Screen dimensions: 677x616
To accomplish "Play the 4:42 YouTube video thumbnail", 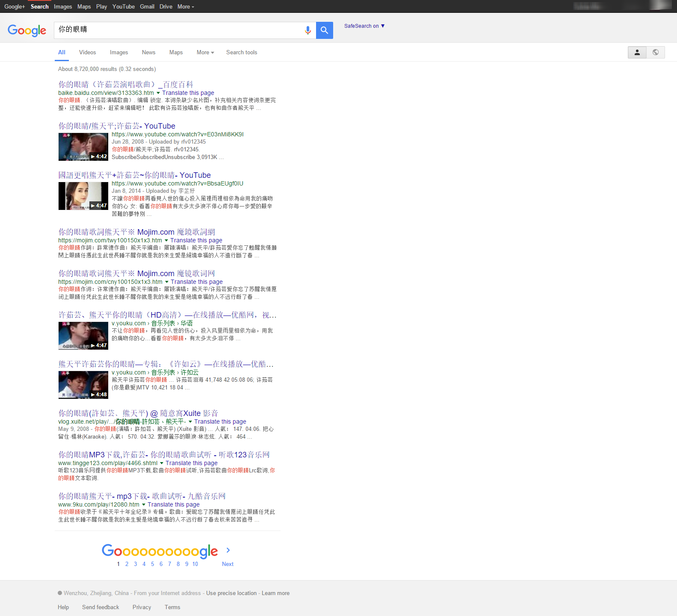I will click(x=83, y=147).
